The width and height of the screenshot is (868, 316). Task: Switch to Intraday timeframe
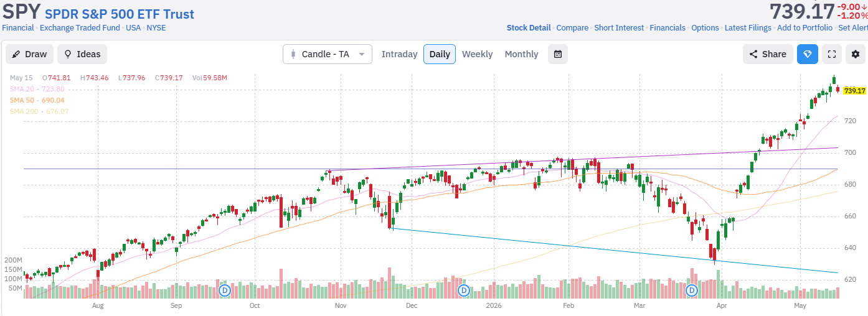tap(399, 54)
